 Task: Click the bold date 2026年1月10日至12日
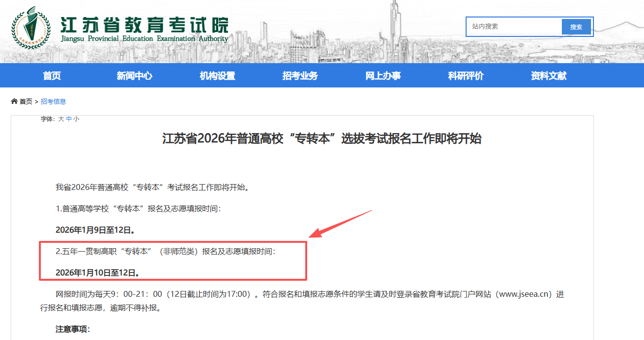point(97,273)
